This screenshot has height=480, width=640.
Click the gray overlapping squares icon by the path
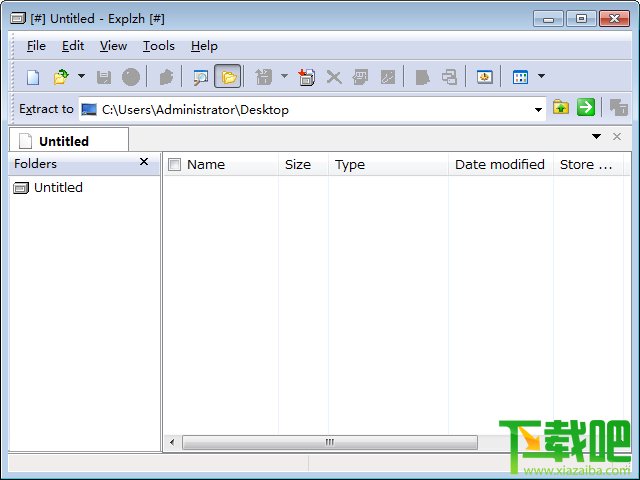point(618,108)
